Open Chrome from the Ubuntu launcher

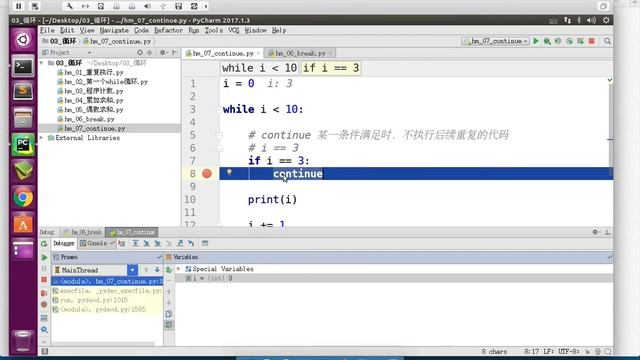click(23, 198)
